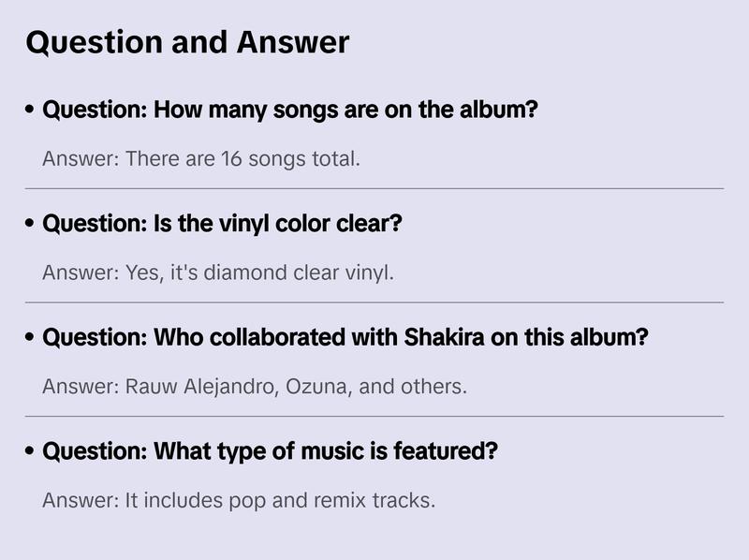Click the diamond clear vinyl answer text
Image resolution: width=749 pixels, height=560 pixels.
[218, 273]
